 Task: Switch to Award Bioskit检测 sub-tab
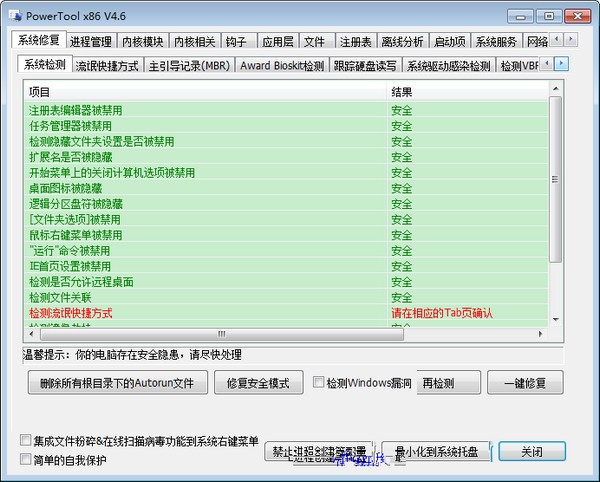[x=282, y=65]
